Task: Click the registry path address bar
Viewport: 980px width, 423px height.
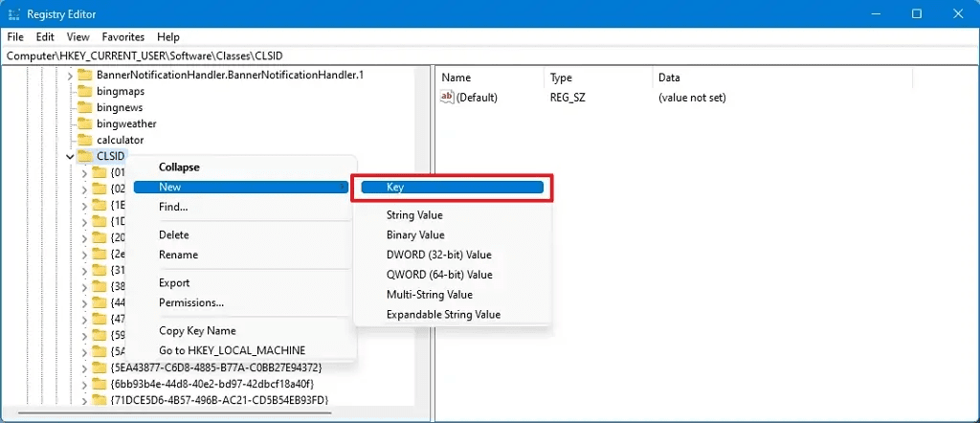Action: click(x=490, y=56)
